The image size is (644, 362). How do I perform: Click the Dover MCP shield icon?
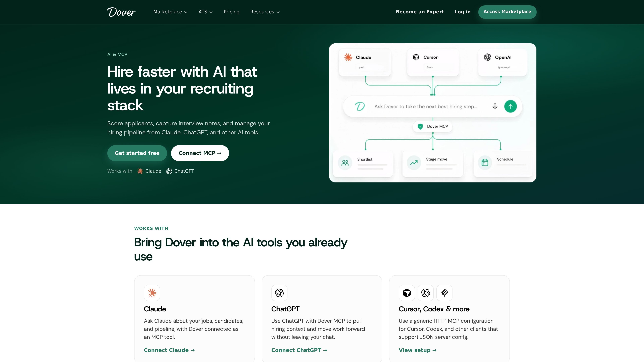(420, 127)
